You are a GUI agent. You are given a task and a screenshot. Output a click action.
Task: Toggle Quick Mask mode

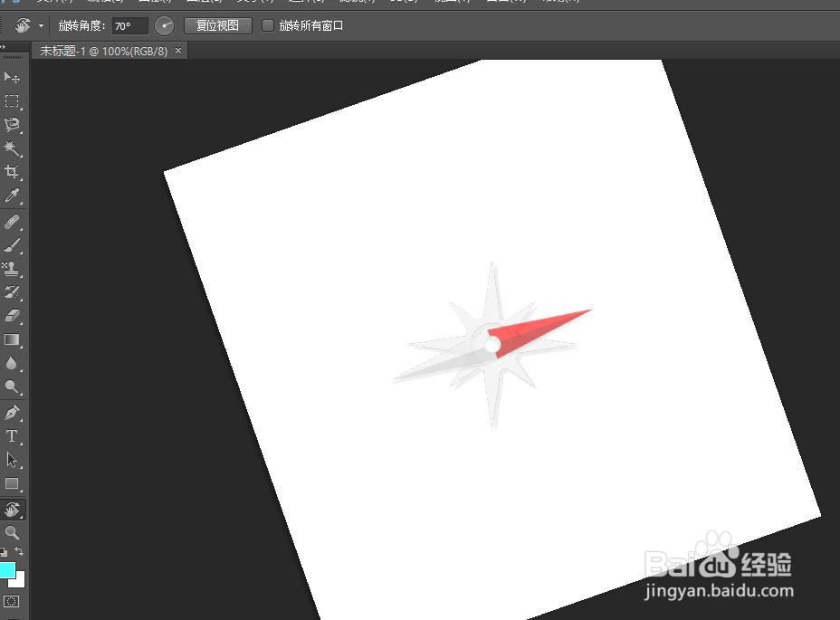[x=13, y=599]
